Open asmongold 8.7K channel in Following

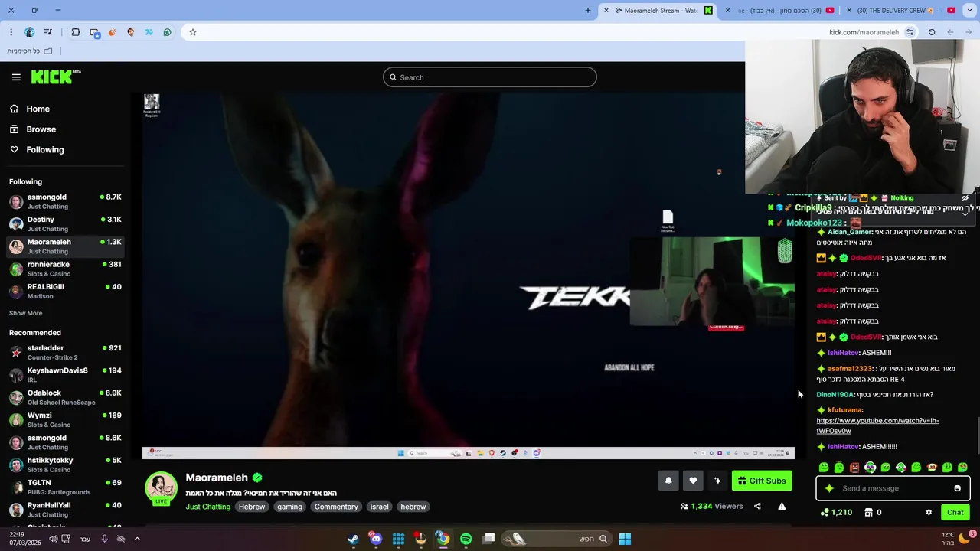65,201
